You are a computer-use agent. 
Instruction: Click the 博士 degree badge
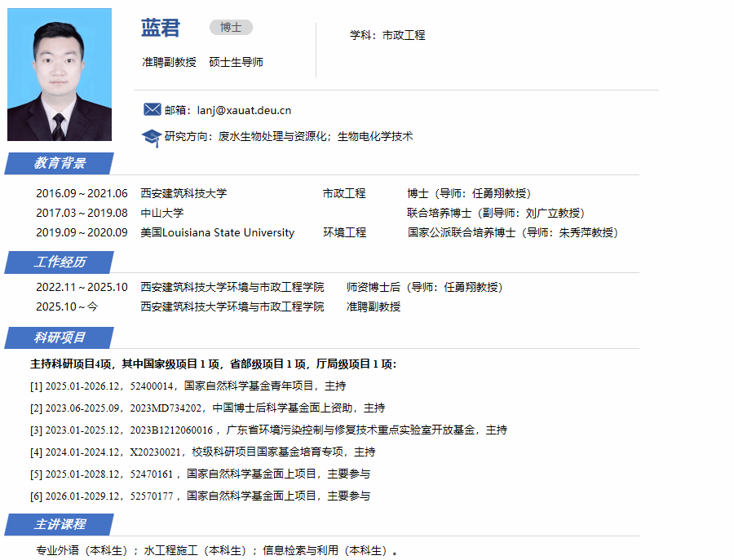click(x=231, y=27)
